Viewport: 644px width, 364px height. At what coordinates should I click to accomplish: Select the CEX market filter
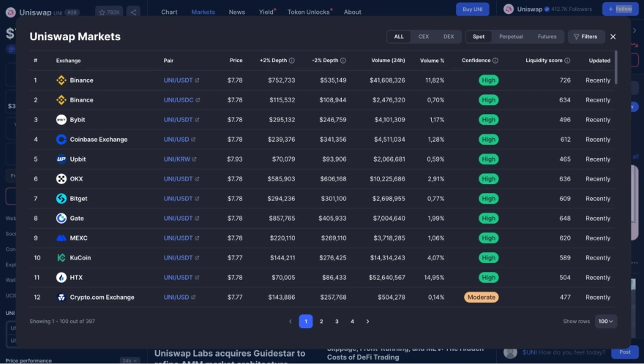click(424, 37)
